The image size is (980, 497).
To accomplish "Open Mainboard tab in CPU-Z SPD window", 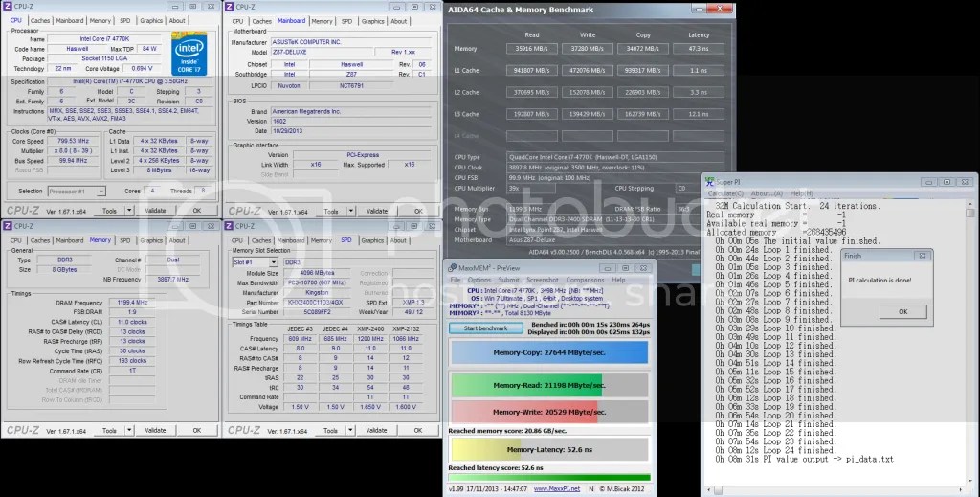I will click(x=291, y=240).
